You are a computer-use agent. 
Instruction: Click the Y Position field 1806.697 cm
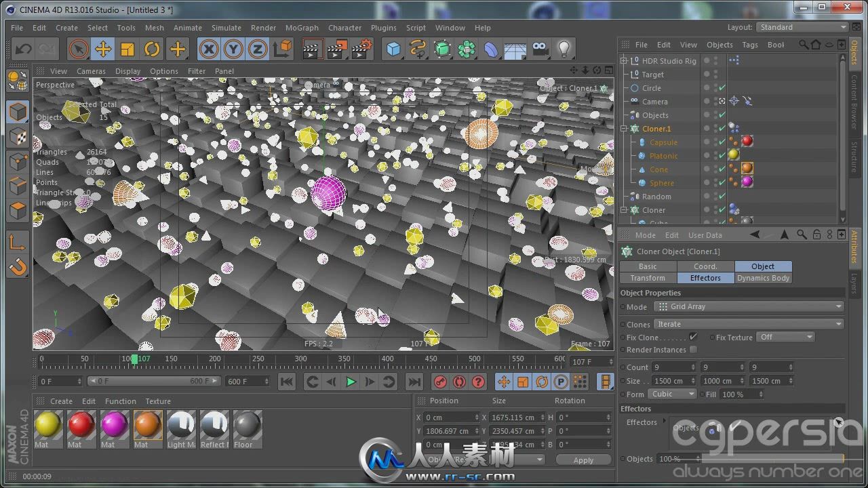452,431
